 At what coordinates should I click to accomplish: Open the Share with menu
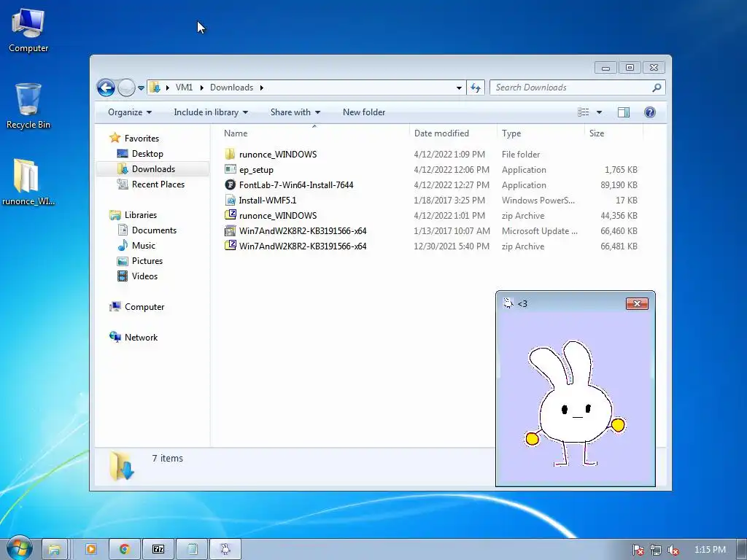[295, 112]
